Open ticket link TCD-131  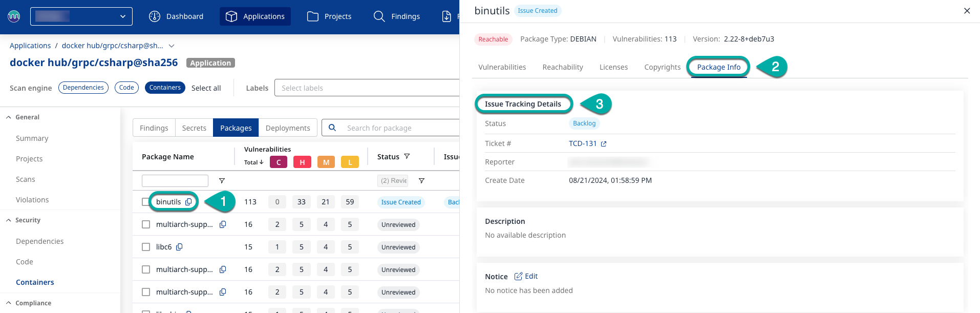point(583,143)
